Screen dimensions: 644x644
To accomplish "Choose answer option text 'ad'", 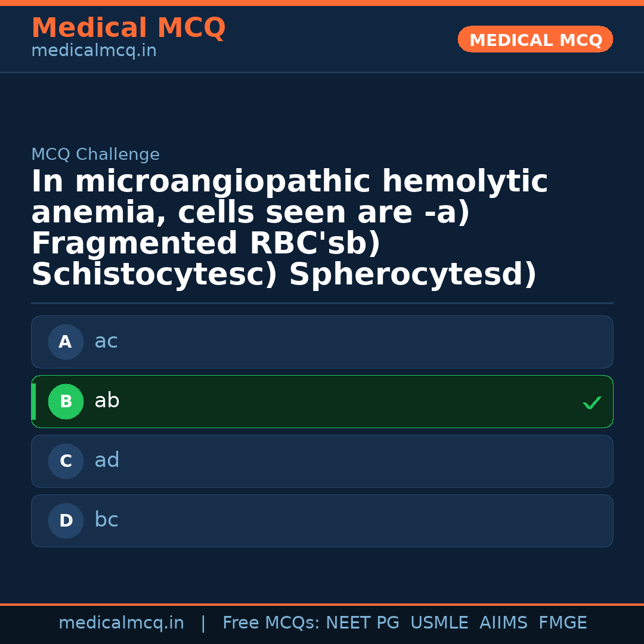I will tap(107, 461).
